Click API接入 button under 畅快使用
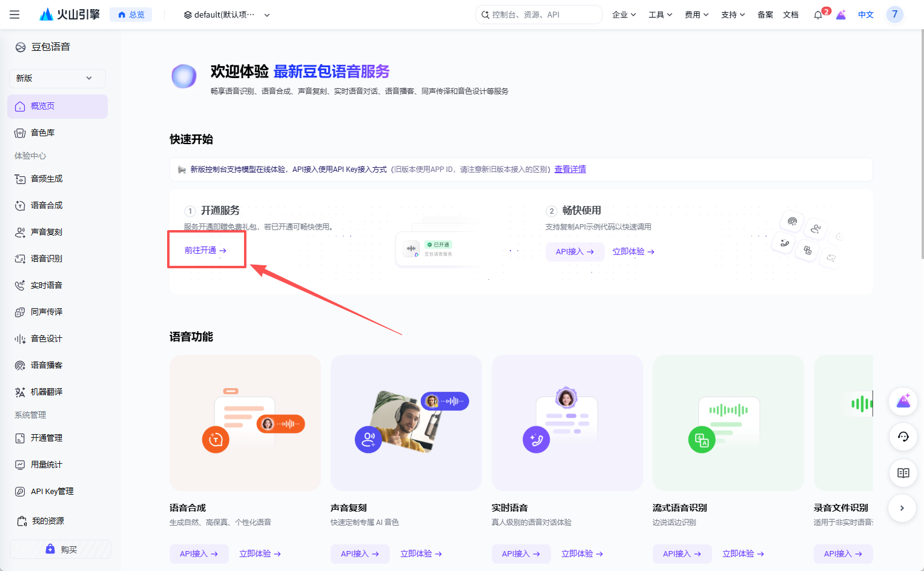This screenshot has height=571, width=924. click(x=575, y=251)
